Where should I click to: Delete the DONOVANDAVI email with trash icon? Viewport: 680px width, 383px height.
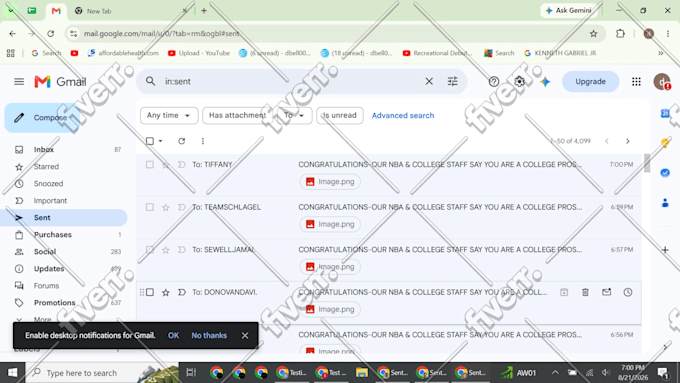[585, 292]
